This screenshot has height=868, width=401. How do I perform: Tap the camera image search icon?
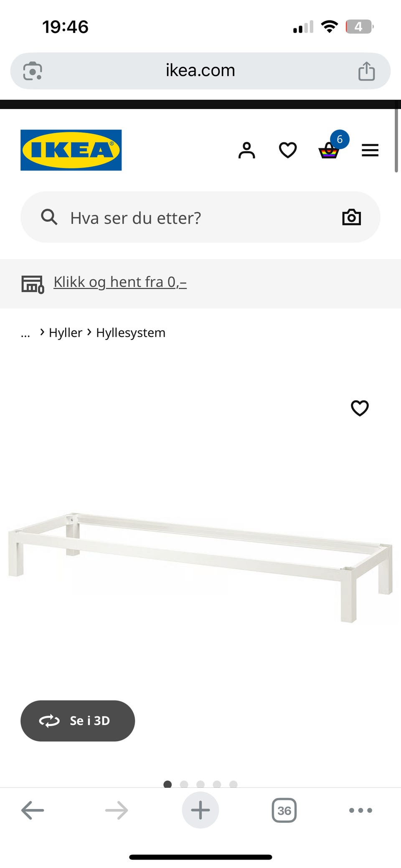[x=351, y=217]
